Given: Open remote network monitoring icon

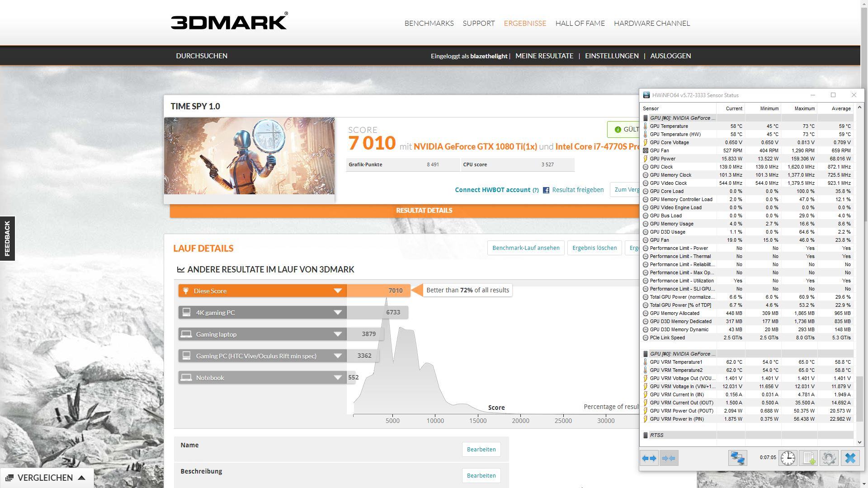Looking at the screenshot, I should [x=737, y=458].
